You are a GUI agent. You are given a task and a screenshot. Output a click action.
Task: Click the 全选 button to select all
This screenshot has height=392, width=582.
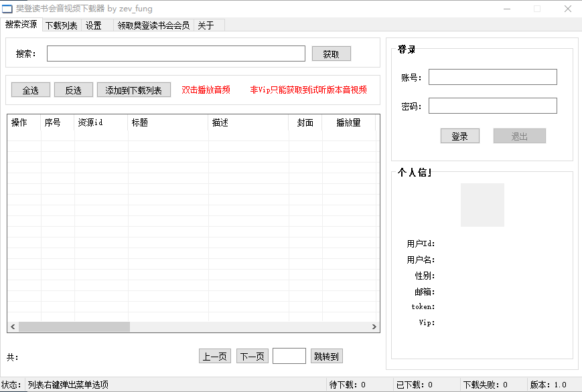point(30,89)
